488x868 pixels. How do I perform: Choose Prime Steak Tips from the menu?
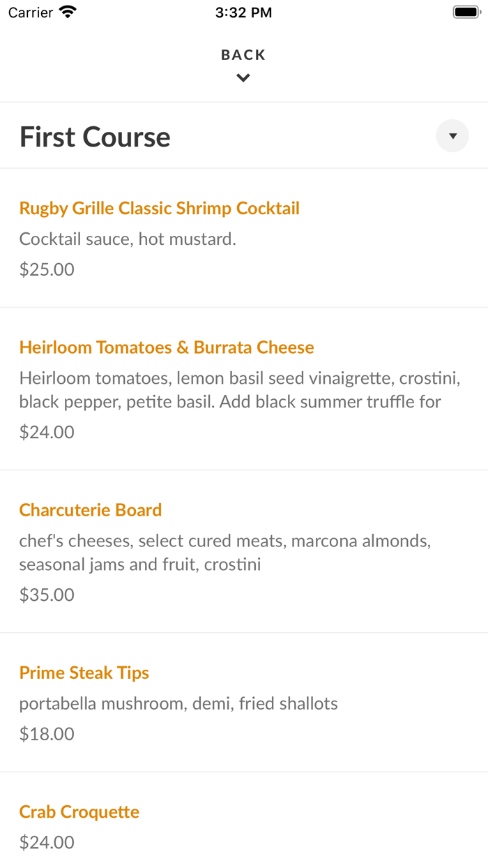tap(84, 673)
